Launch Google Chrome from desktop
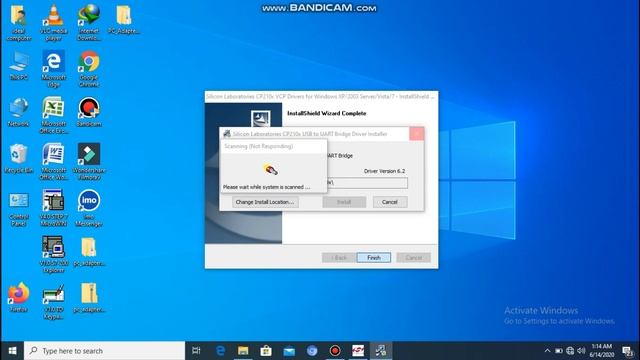Viewport: 640px width, 360px height. [x=89, y=69]
